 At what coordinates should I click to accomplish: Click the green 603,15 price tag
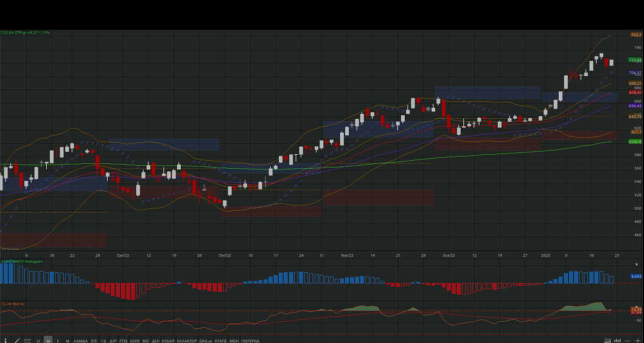(x=635, y=141)
